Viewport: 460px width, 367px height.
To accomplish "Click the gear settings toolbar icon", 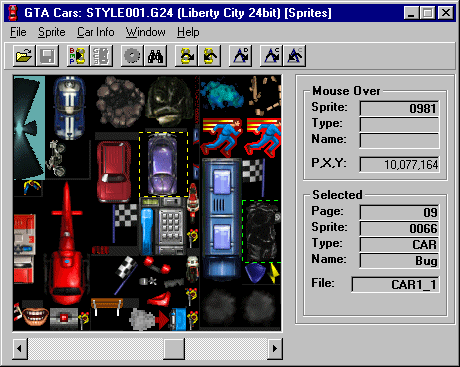I will (132, 56).
